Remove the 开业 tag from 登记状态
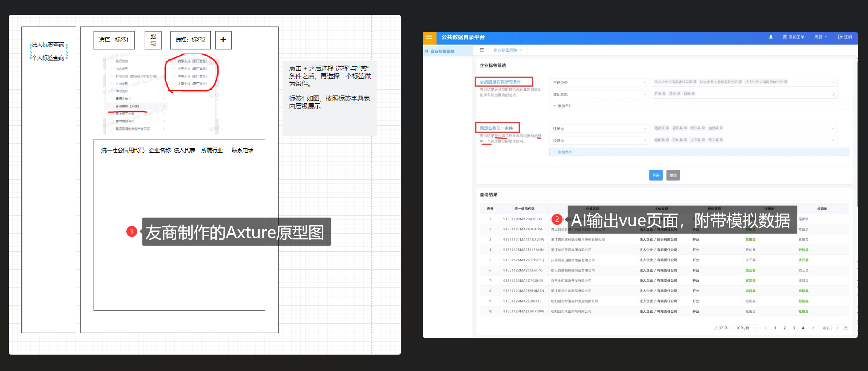 pyautogui.click(x=664, y=94)
